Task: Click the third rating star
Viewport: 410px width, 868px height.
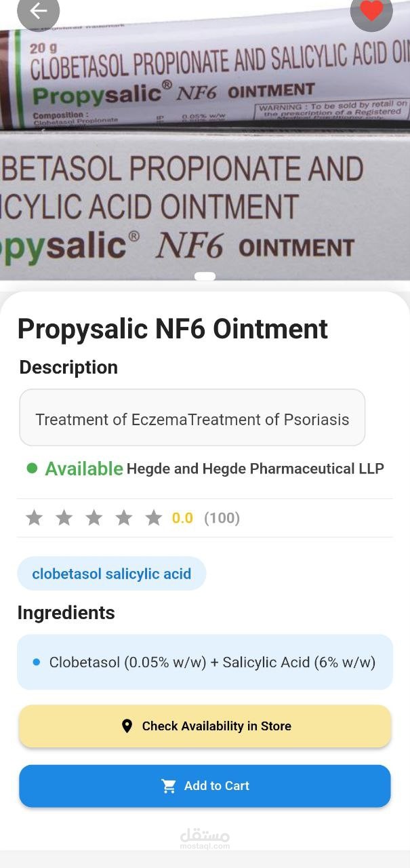Action: coord(94,518)
